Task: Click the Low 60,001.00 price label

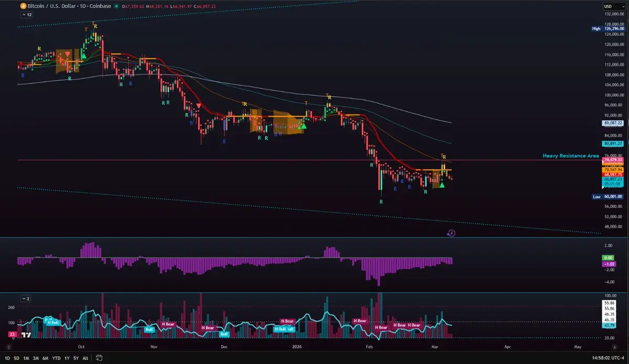Action: tap(608, 196)
